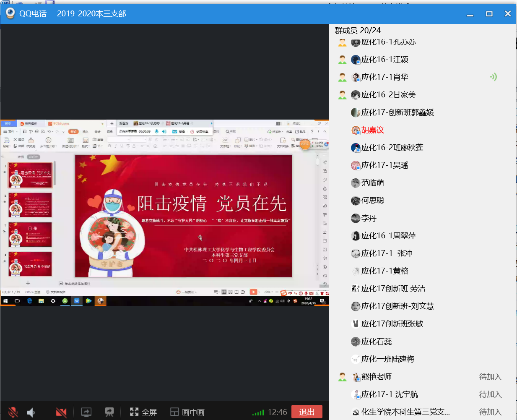
Task: Unmute the microphone in the call toolbar
Action: pos(13,412)
